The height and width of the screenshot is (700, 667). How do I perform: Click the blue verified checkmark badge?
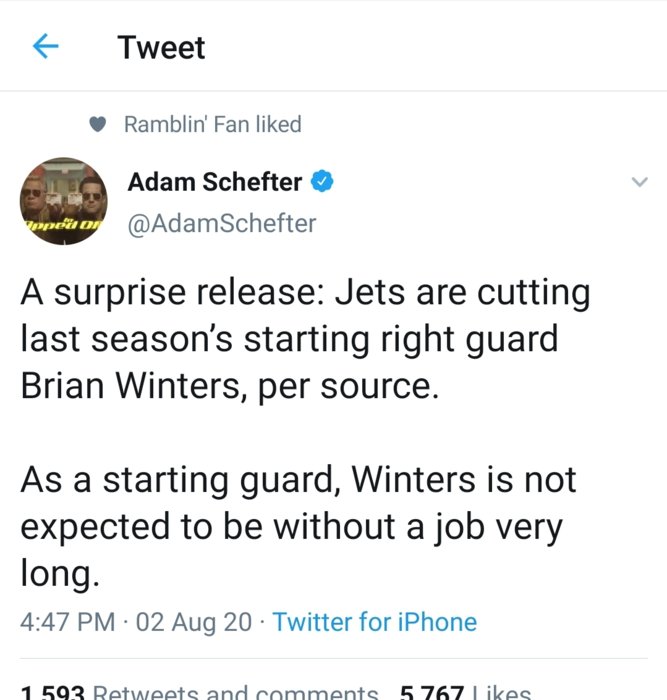[x=322, y=181]
